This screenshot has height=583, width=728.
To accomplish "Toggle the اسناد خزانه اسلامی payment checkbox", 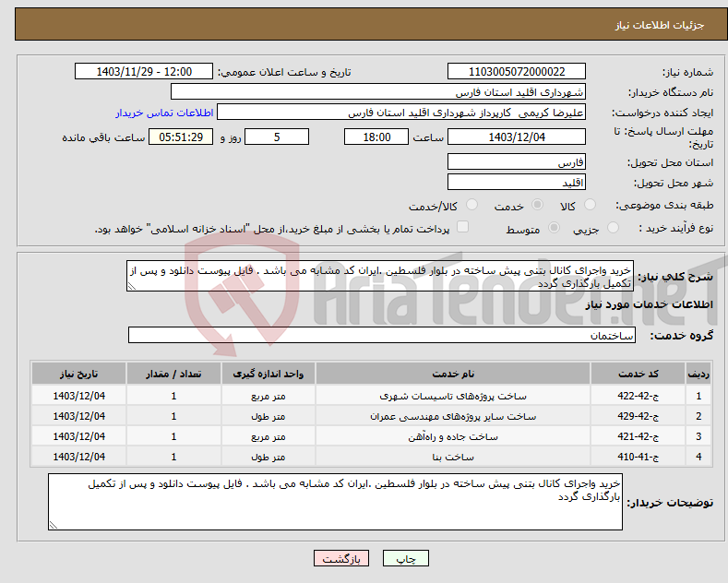I will [463, 227].
